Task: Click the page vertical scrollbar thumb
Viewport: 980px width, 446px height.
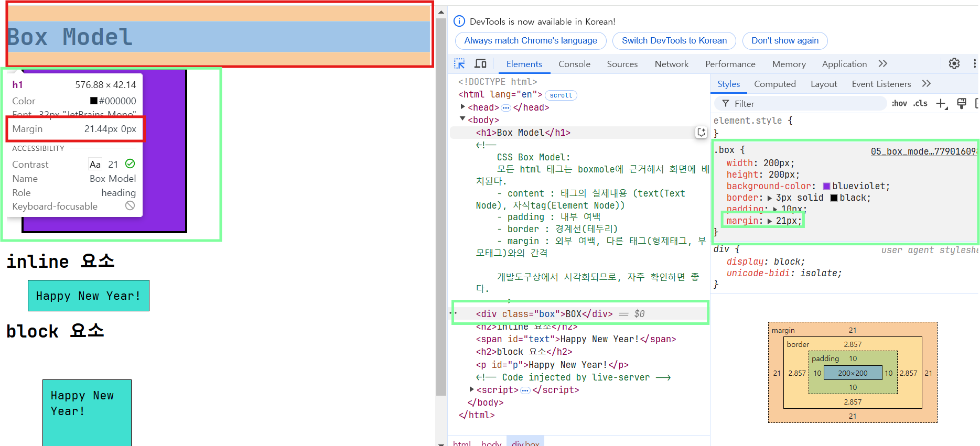Action: [x=441, y=207]
